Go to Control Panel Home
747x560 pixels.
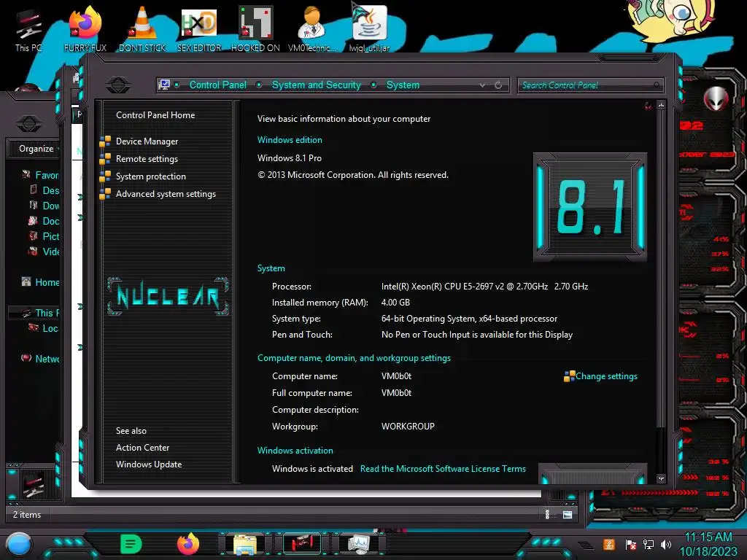pos(155,115)
